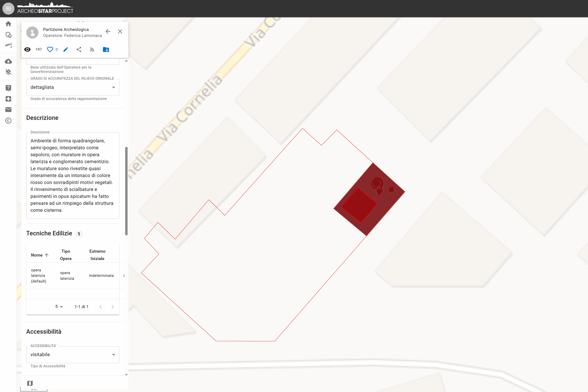Screen dimensions: 588x392
Task: Open the help question mark icon
Action: [8, 88]
